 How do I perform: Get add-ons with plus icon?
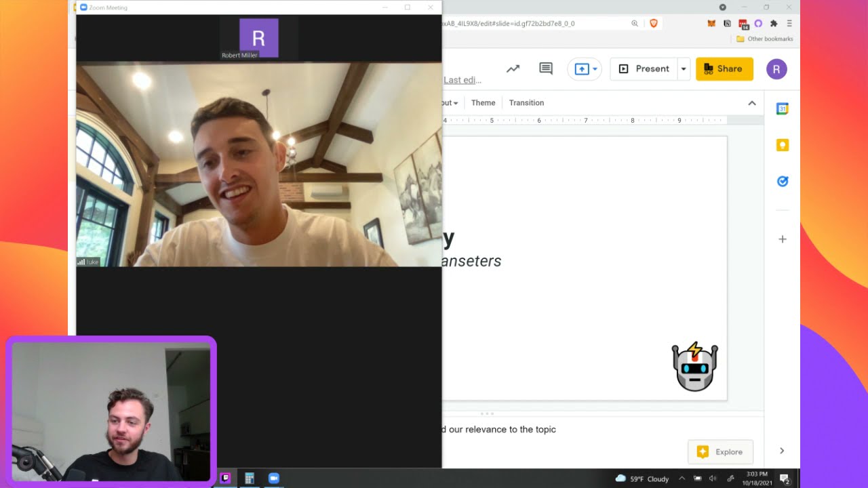pos(783,239)
